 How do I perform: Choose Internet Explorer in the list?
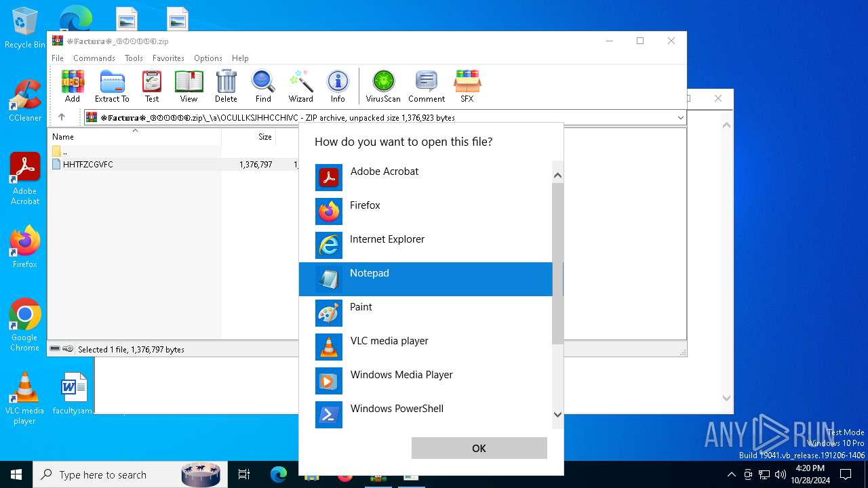pos(426,245)
